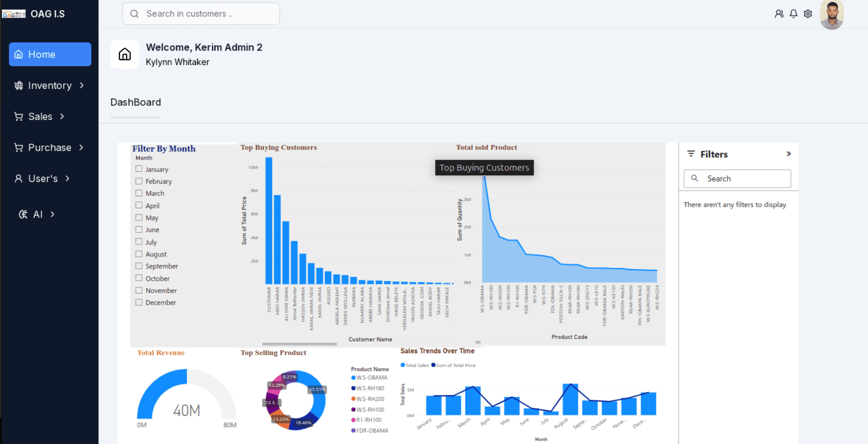Screen dimensions: 868x444
Task: Expand the AI chevron
Action: tap(53, 214)
